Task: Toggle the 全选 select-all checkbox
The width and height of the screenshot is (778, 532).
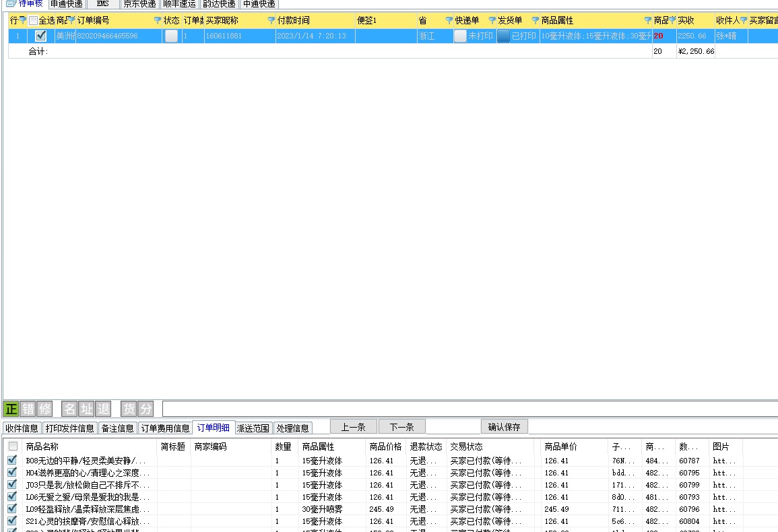Action: (34, 21)
